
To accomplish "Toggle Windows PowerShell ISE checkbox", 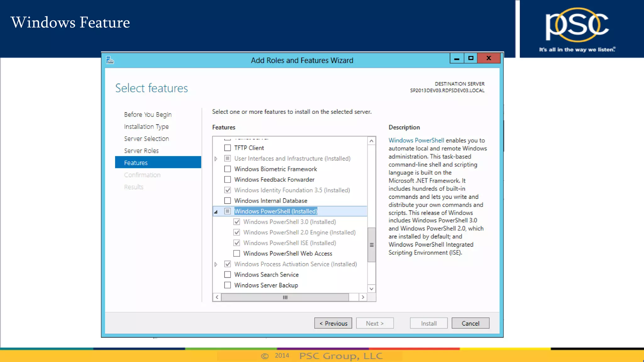I will [237, 243].
